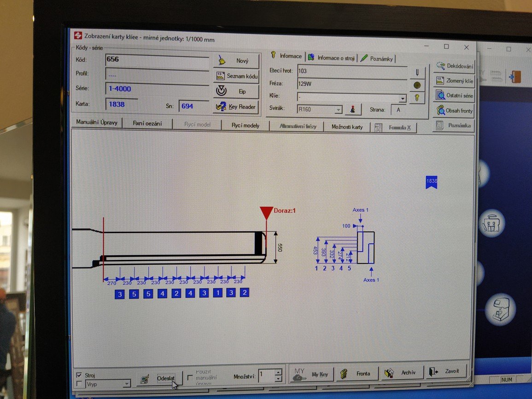532x399 pixels.
Task: Open Seznam kódu code list
Action: coord(237,76)
